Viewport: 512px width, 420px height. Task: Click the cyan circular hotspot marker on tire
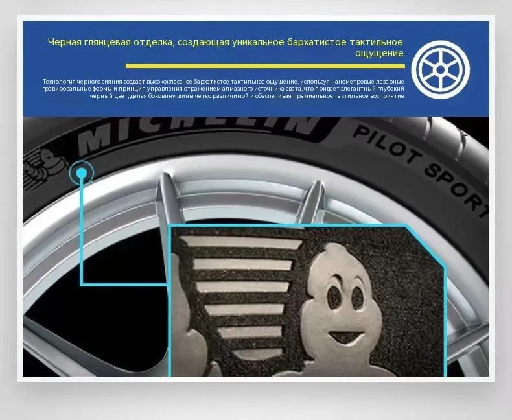[x=81, y=172]
